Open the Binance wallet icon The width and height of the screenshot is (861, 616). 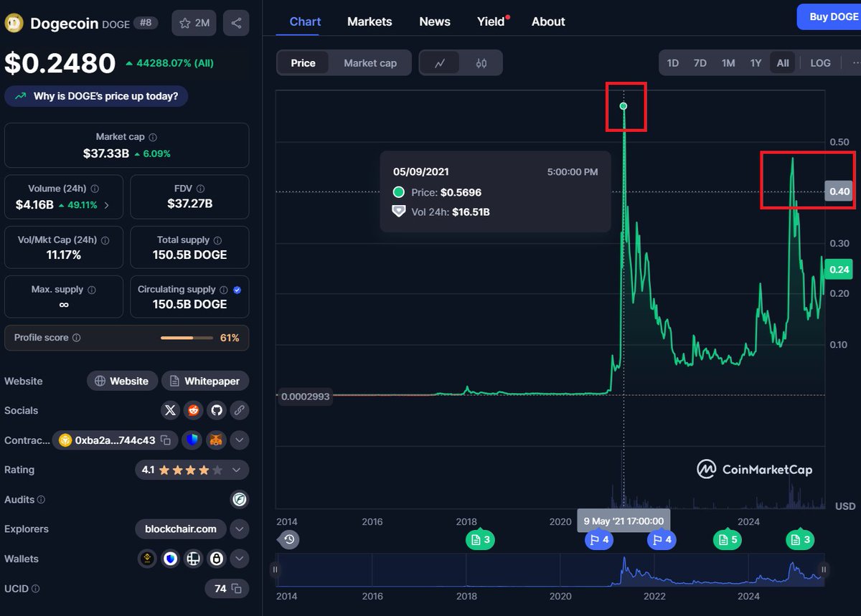pyautogui.click(x=147, y=559)
